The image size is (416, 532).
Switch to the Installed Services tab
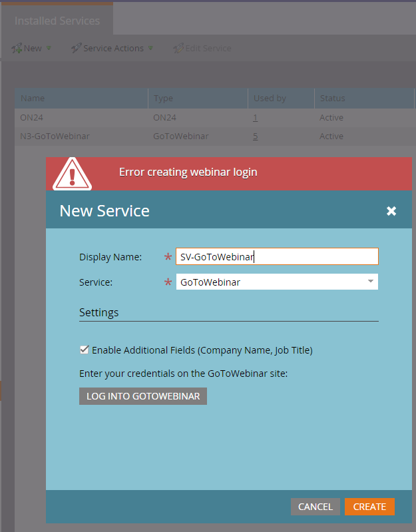pos(57,21)
